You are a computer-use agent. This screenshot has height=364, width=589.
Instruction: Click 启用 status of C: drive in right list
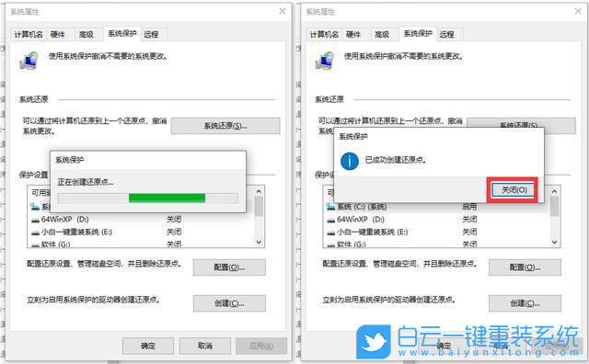coord(469,207)
